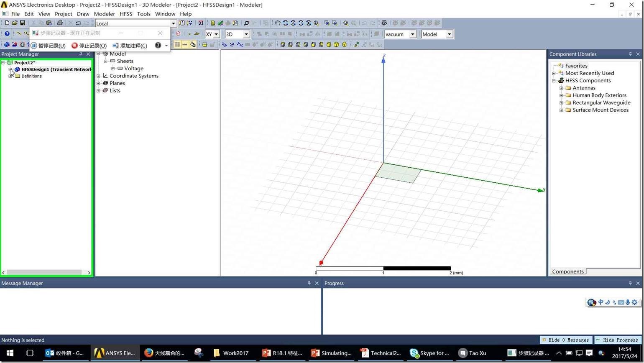The height and width of the screenshot is (363, 644).
Task: Click the first wireframe cube orientation icon
Action: pyautogui.click(x=283, y=44)
